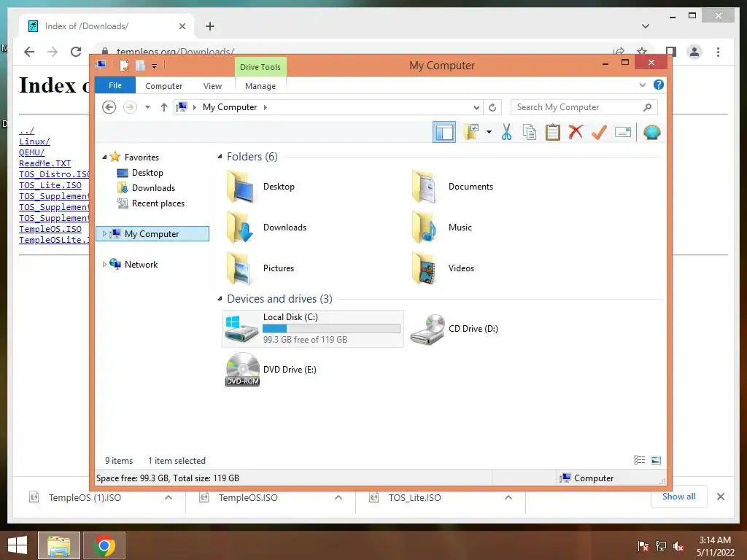Open the Linux/ link in Chrome
The image size is (747, 560).
pos(34,141)
